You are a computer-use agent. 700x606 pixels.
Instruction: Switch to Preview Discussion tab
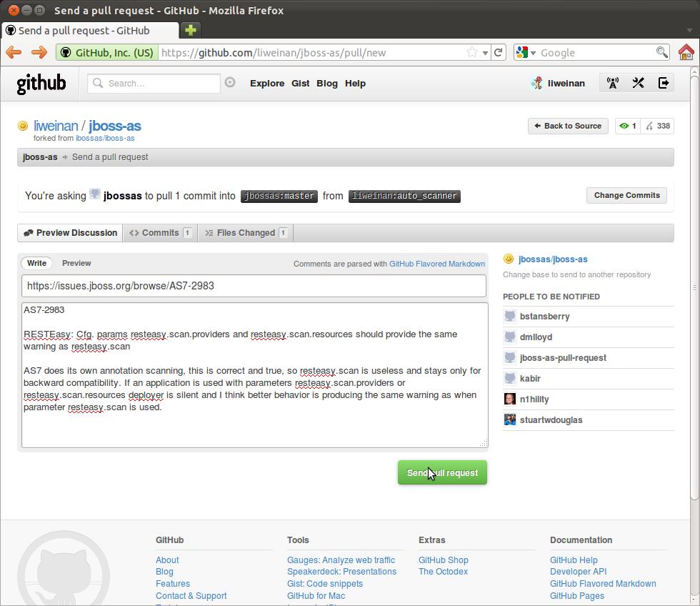pyautogui.click(x=70, y=233)
